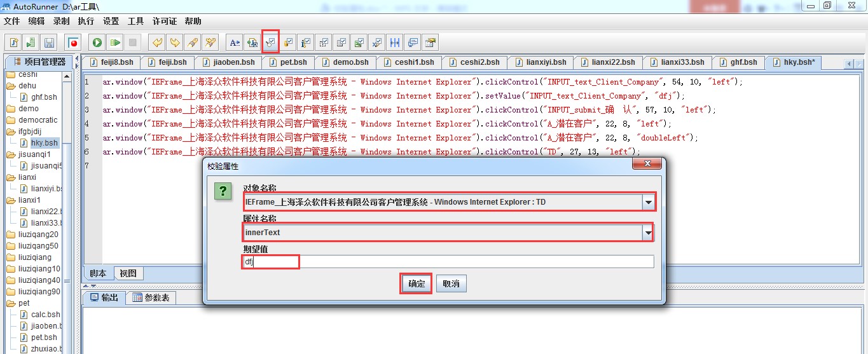
Task: Create a new script with the toolbar icon
Action: 13,43
